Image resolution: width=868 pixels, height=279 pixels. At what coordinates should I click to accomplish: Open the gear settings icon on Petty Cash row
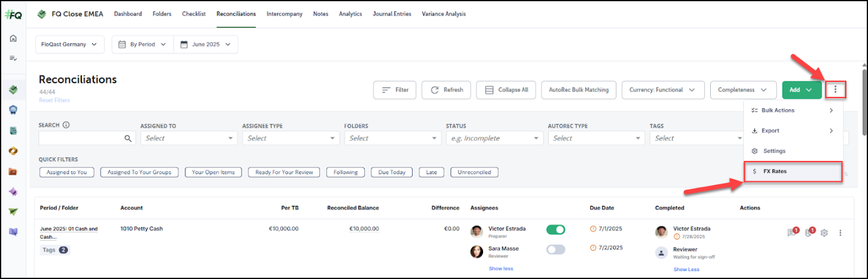825,233
